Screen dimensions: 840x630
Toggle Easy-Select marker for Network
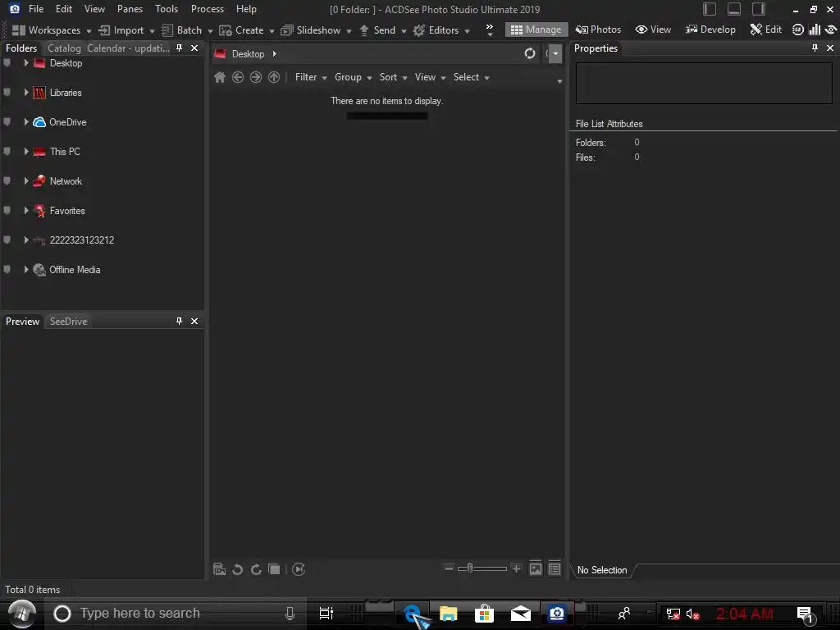tap(7, 180)
